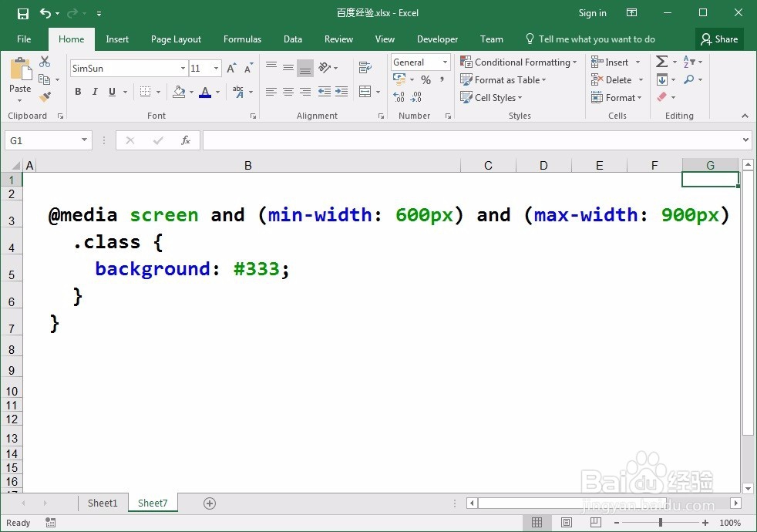Apply Accounting Number Format

tap(399, 79)
